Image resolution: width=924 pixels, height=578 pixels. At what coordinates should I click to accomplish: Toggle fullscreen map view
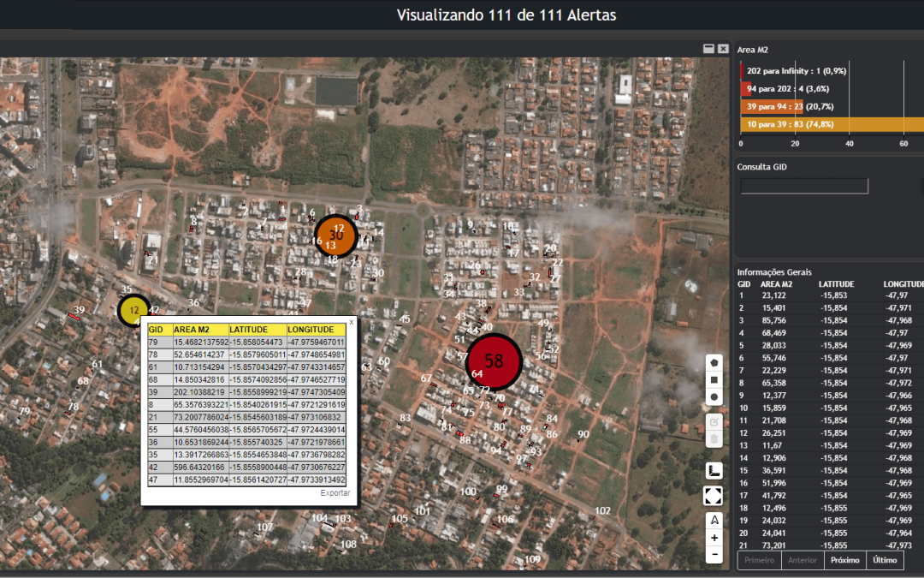714,496
